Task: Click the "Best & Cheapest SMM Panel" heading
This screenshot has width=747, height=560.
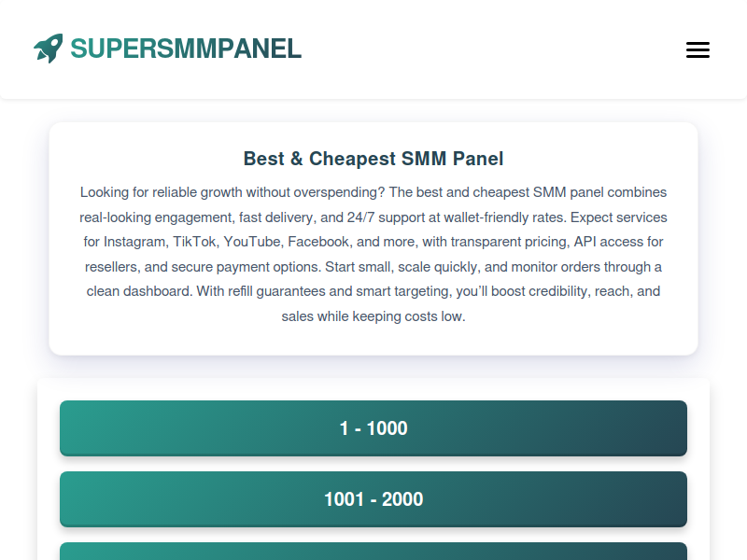Action: tap(373, 159)
